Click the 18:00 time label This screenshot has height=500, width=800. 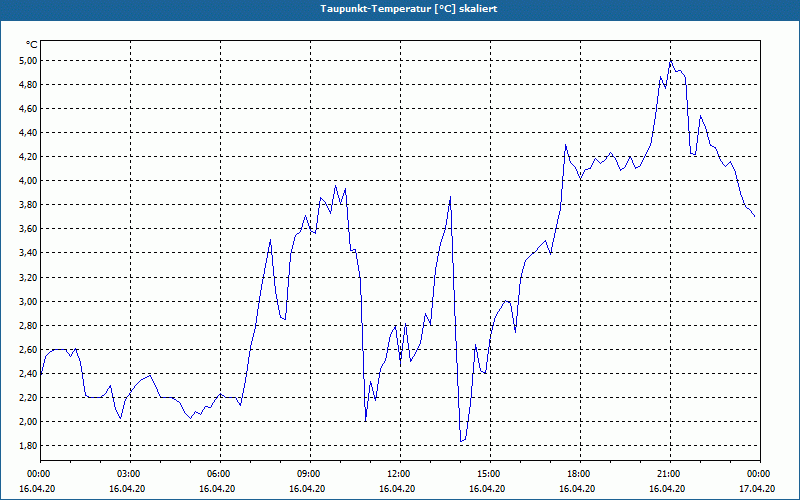[x=581, y=474]
